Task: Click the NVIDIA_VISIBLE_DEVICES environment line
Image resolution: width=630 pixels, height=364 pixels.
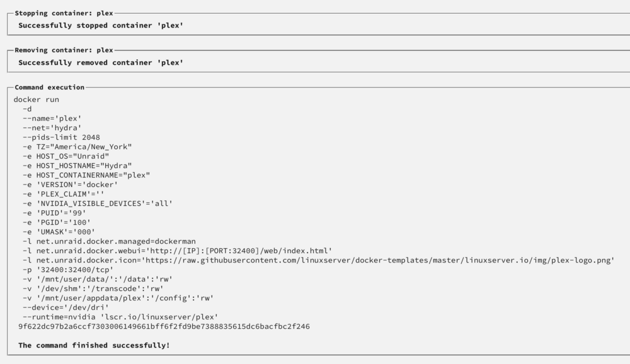Action: coord(98,203)
